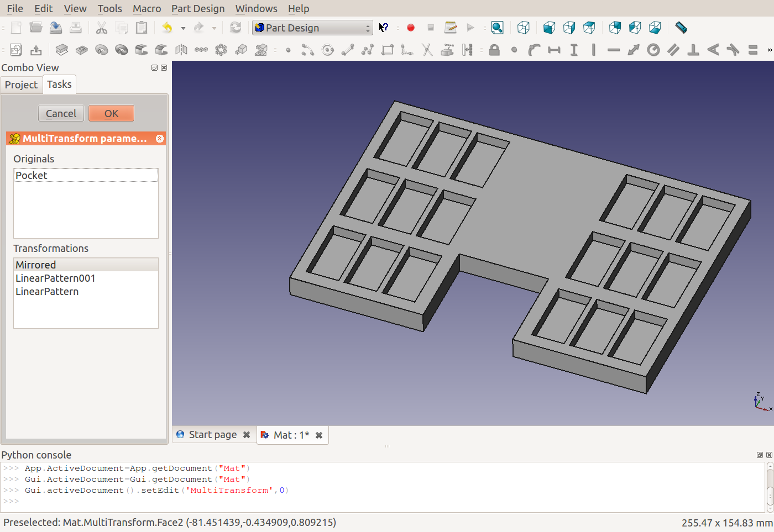The width and height of the screenshot is (774, 532).
Task: Apply the Radius constraint
Action: point(653,50)
